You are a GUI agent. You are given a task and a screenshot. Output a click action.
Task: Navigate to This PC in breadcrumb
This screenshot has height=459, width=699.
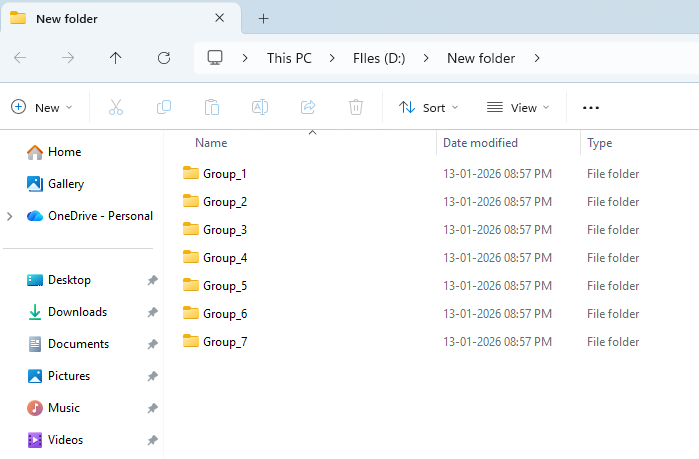[x=289, y=58]
